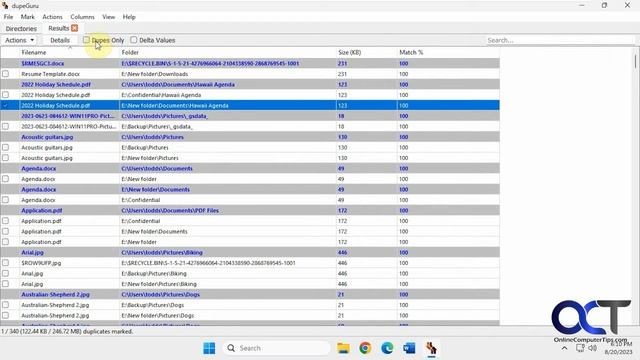Select Agenda.docx in C:\Users\todds\Documents
This screenshot has height=360, width=640.
click(250, 168)
